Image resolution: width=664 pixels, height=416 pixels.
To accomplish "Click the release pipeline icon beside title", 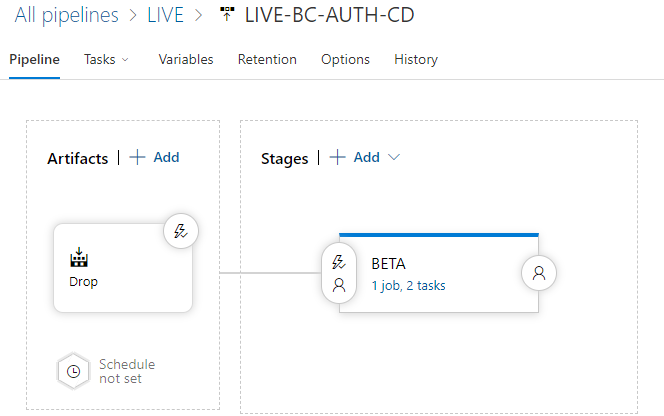I will (x=227, y=14).
